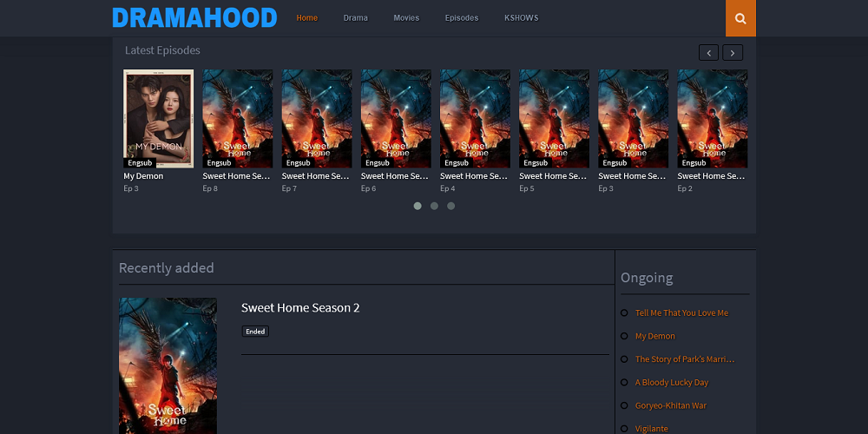This screenshot has width=868, height=434.
Task: Open Sweet Home Ep 6 poster
Action: 396,118
